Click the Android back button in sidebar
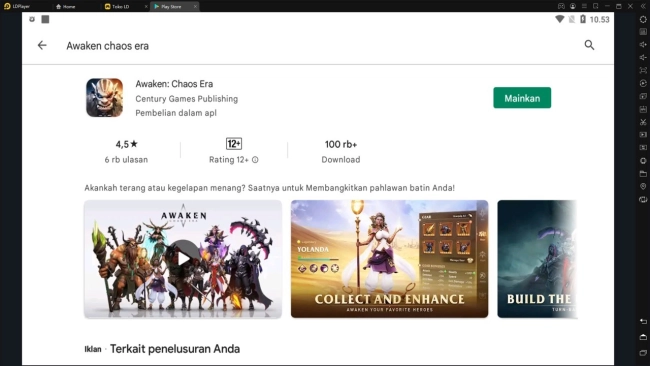Screen dimensions: 650x366 point(643,321)
